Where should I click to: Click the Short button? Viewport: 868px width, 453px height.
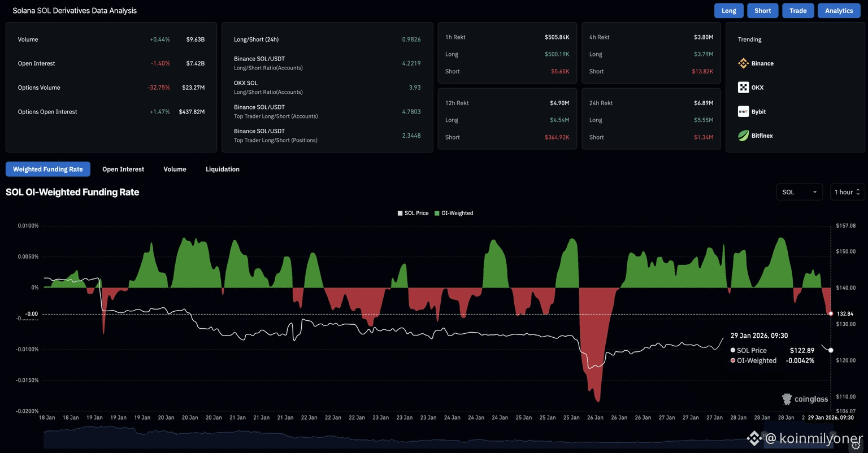click(763, 11)
